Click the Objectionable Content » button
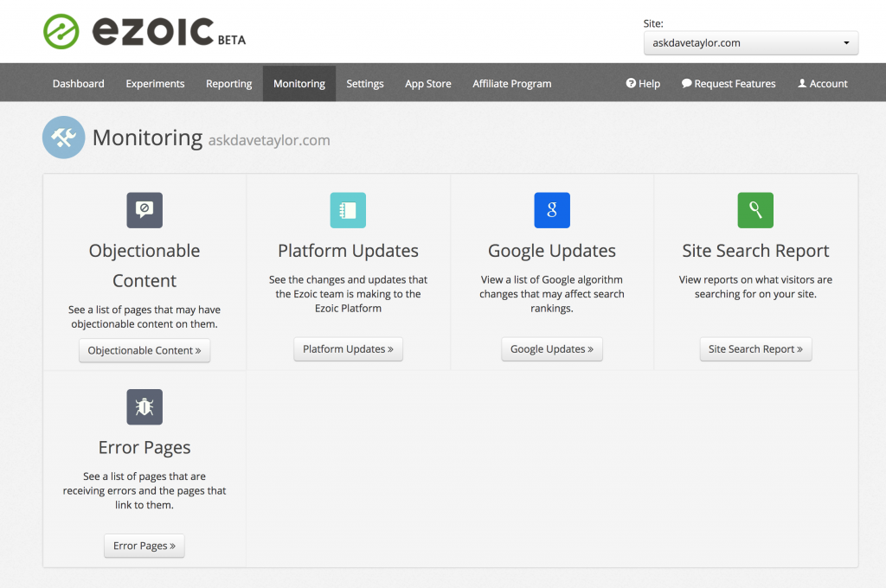Viewport: 886px width, 588px height. point(144,351)
